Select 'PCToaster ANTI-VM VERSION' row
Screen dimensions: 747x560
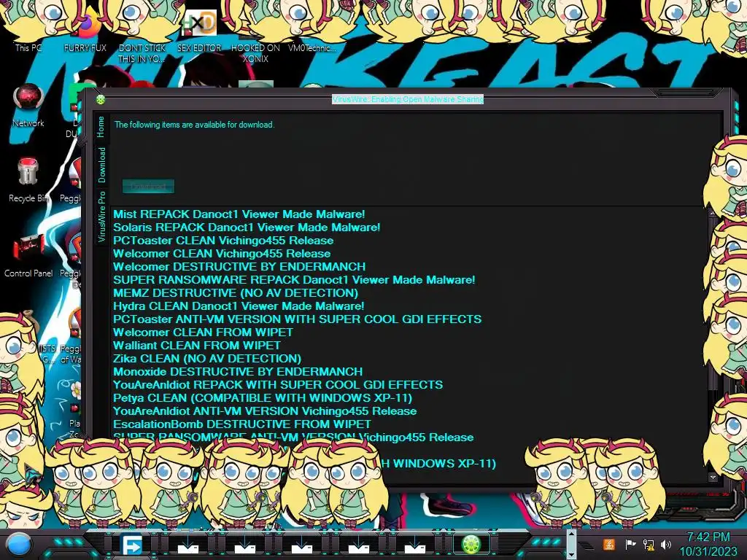click(298, 319)
